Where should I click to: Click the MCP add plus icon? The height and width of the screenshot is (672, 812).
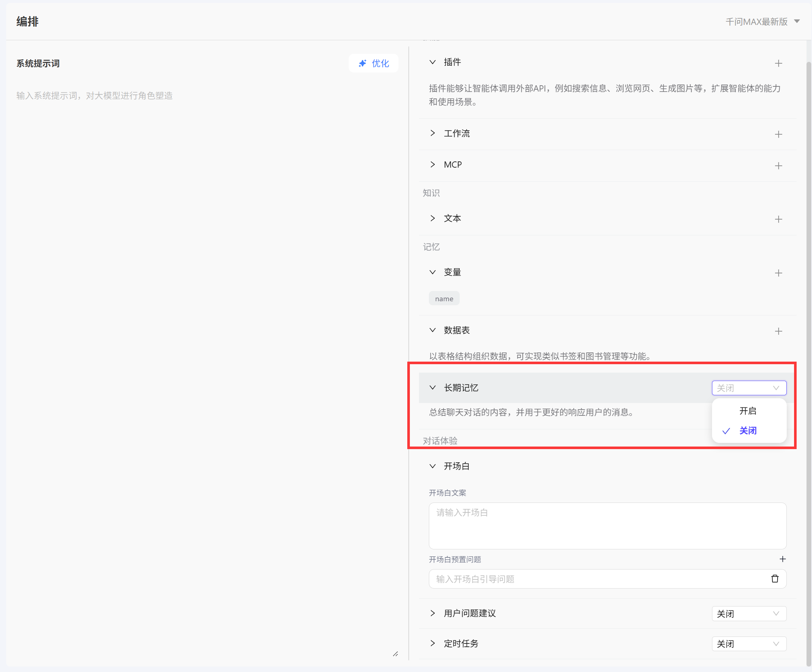778,166
